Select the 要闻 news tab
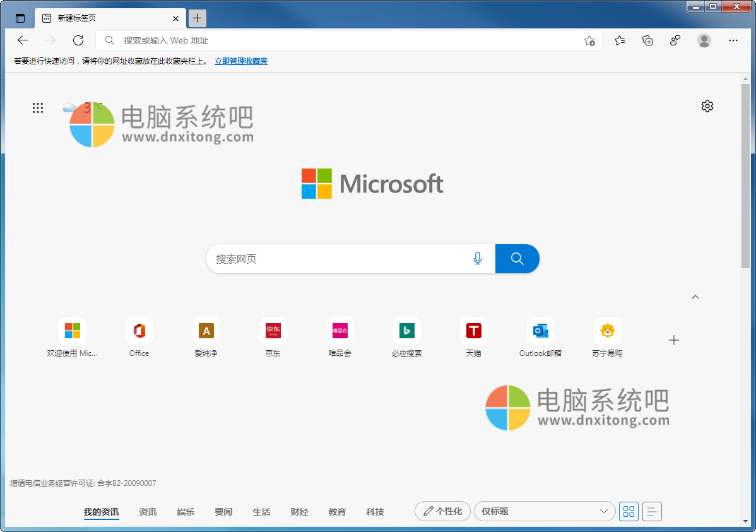The image size is (756, 532). pos(224,512)
